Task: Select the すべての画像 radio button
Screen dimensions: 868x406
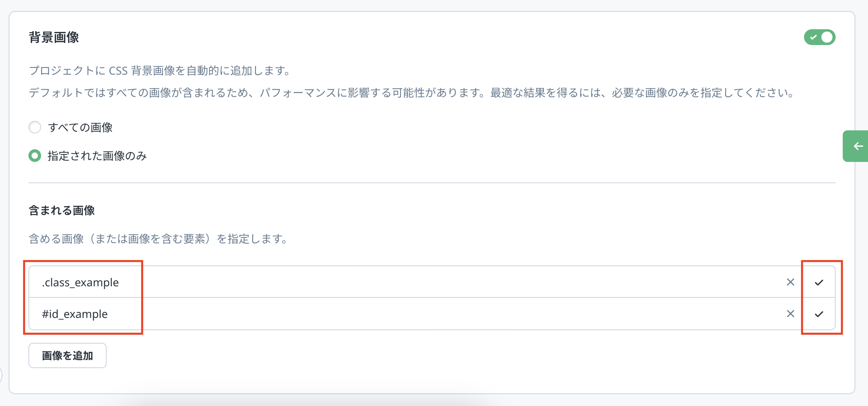Action: click(35, 127)
